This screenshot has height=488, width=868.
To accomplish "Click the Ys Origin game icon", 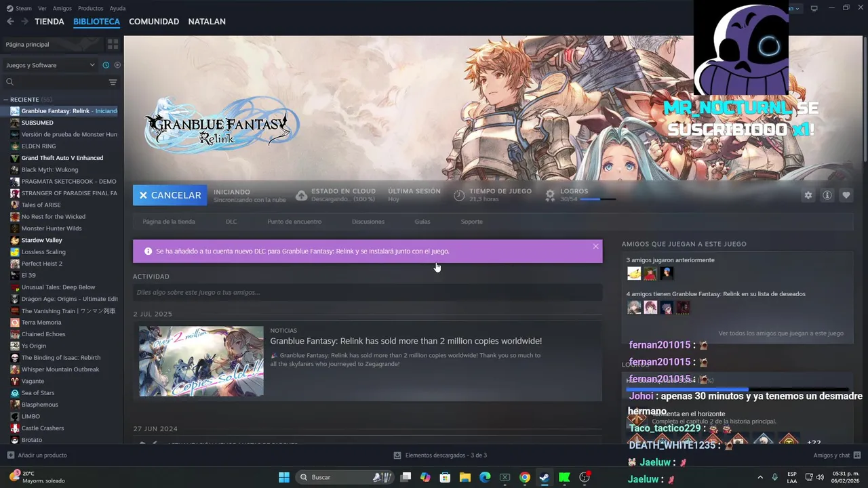I will [x=14, y=346].
